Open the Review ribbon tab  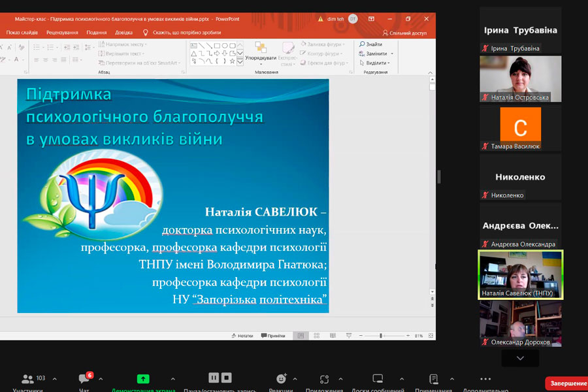coord(62,32)
